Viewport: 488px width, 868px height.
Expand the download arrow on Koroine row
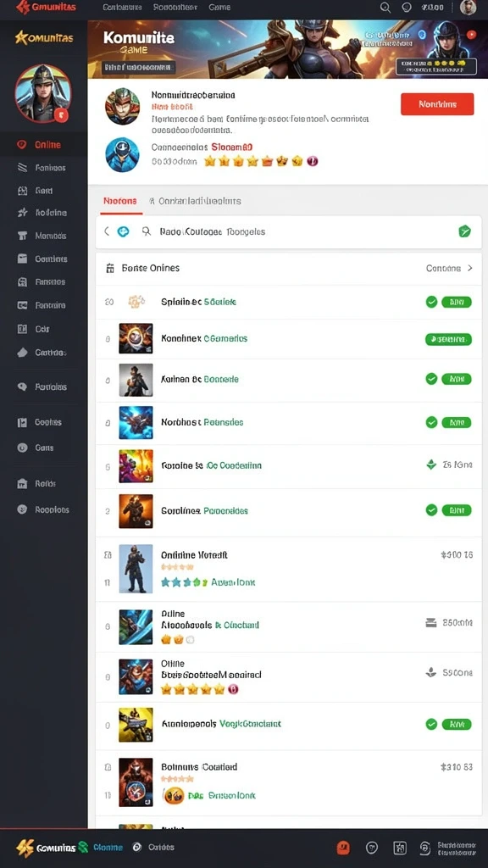coord(431,465)
